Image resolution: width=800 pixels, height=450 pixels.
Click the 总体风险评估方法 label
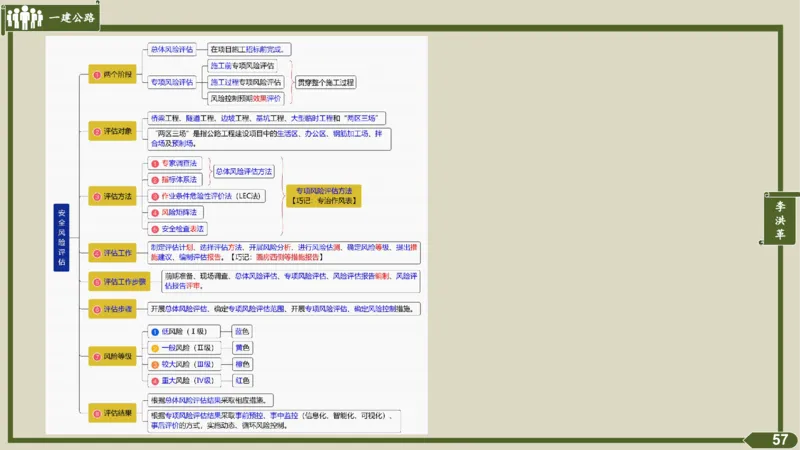244,171
